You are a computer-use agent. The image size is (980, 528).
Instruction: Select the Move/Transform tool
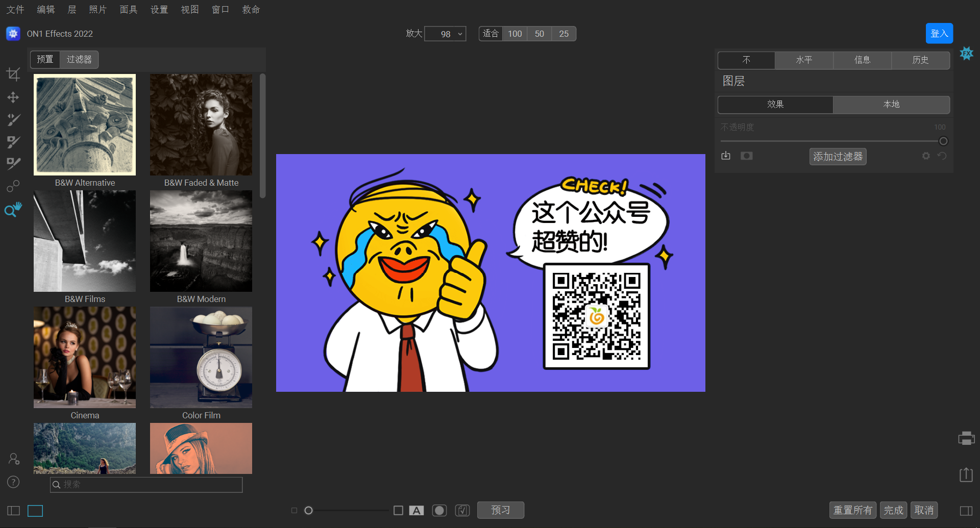[x=13, y=97]
